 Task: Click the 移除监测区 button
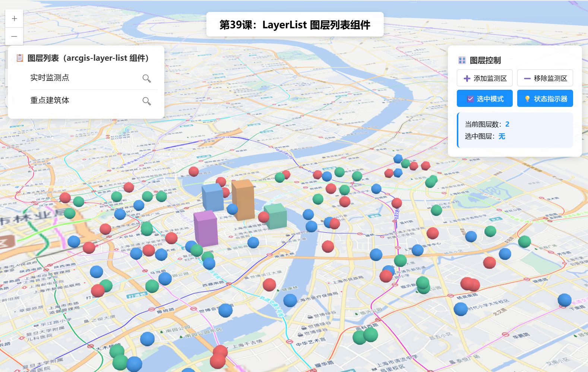coord(545,78)
